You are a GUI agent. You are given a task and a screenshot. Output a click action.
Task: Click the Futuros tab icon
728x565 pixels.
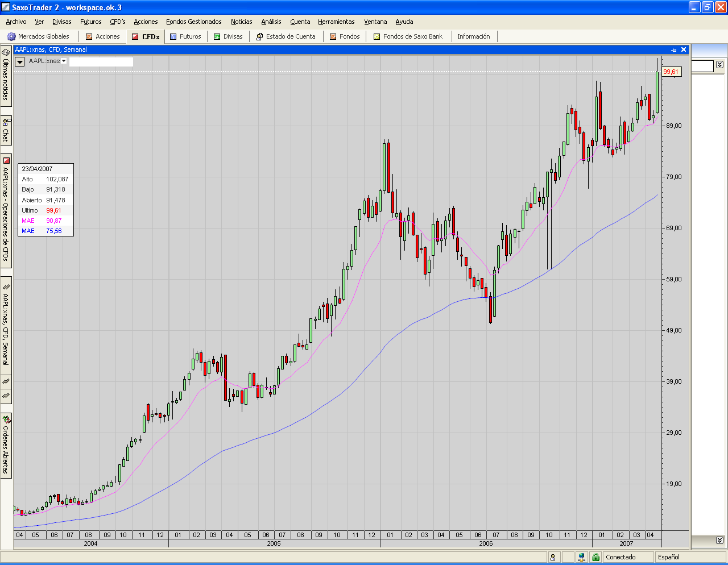click(173, 36)
